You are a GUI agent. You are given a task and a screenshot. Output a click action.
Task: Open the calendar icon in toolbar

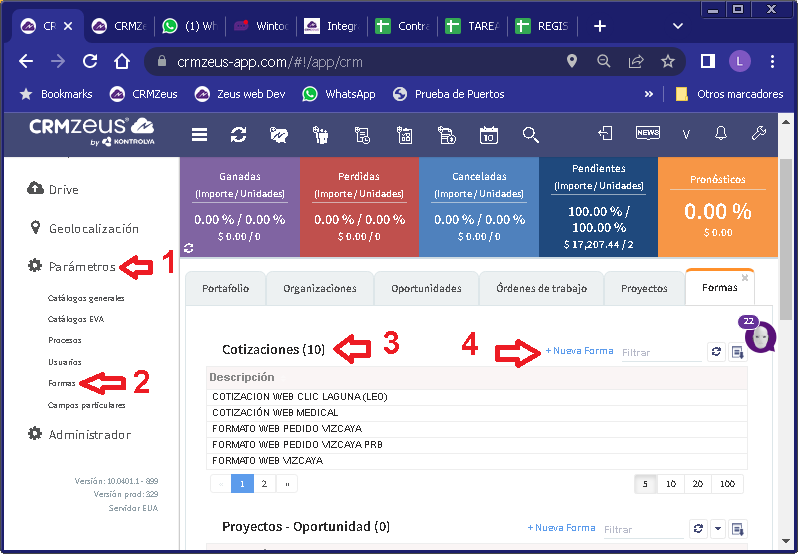pos(489,134)
